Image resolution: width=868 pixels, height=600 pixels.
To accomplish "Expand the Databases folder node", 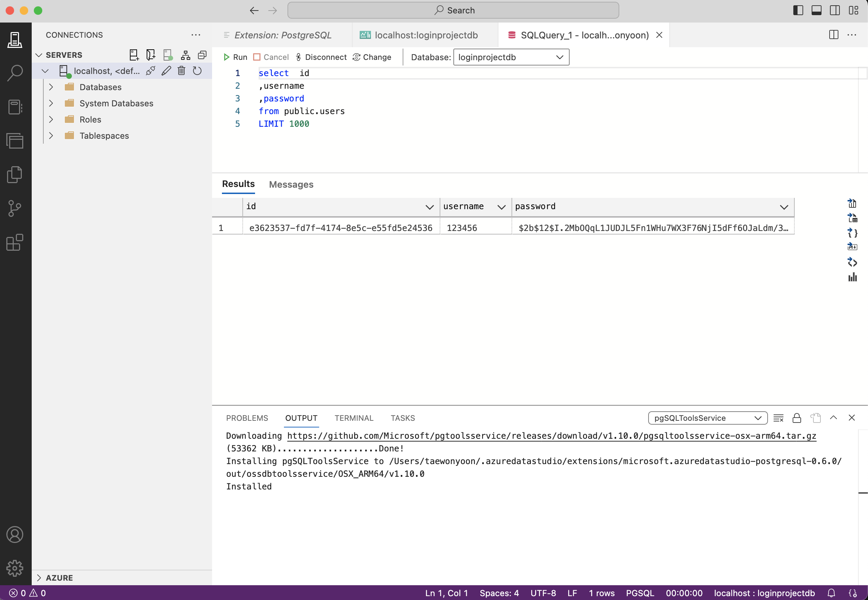I will [x=51, y=87].
